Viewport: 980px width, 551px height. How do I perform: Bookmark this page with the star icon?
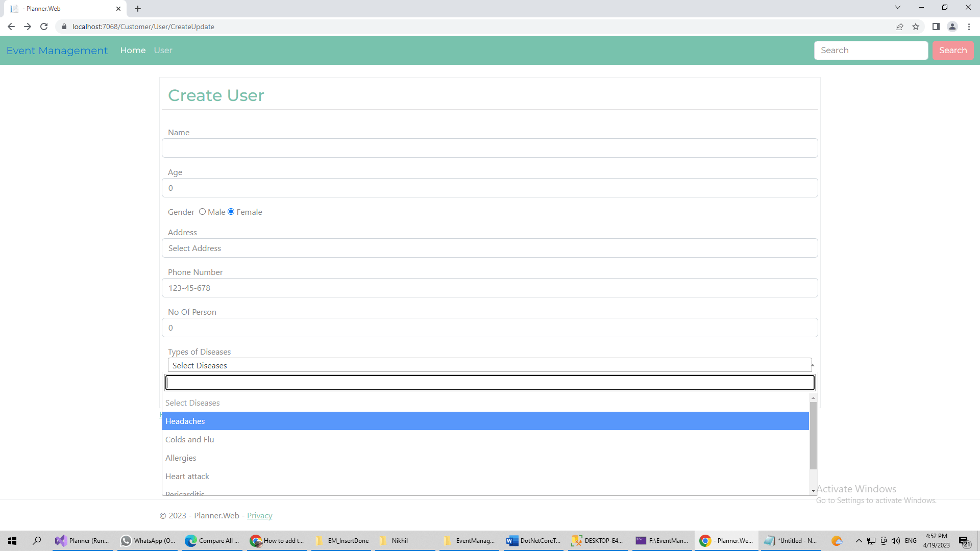(x=916, y=27)
